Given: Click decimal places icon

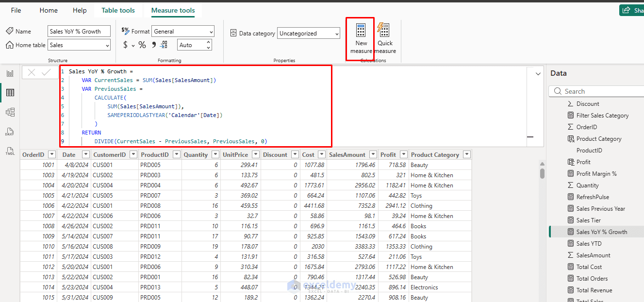Looking at the screenshot, I should [164, 45].
